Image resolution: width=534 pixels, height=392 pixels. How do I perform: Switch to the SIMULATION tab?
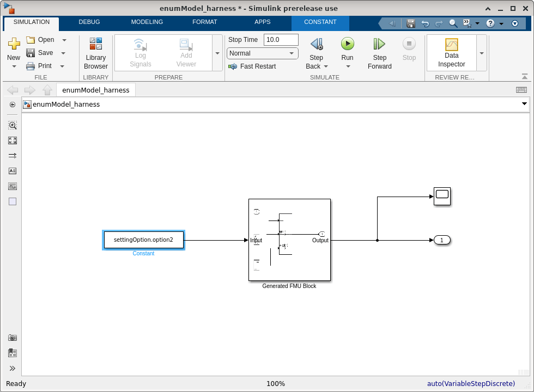(32, 22)
